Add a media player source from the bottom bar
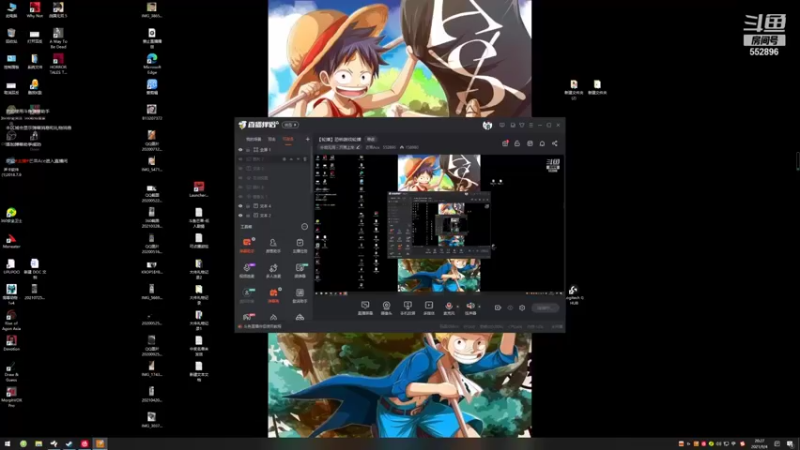 (x=429, y=308)
